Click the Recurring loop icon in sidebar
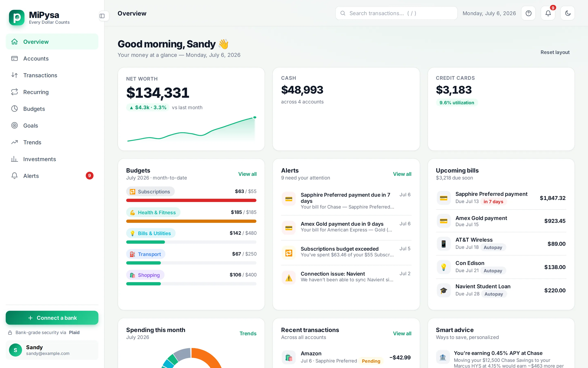The width and height of the screenshot is (588, 368). click(14, 92)
